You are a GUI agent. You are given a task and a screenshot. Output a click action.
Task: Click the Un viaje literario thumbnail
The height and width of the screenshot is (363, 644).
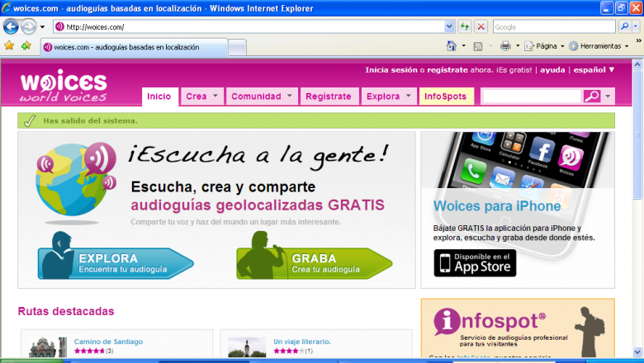[247, 347]
